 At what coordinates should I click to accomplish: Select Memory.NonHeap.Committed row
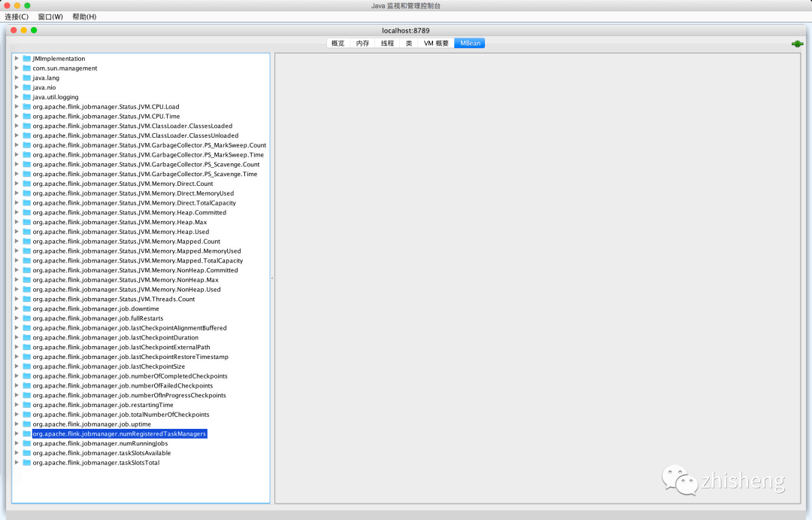(x=135, y=270)
